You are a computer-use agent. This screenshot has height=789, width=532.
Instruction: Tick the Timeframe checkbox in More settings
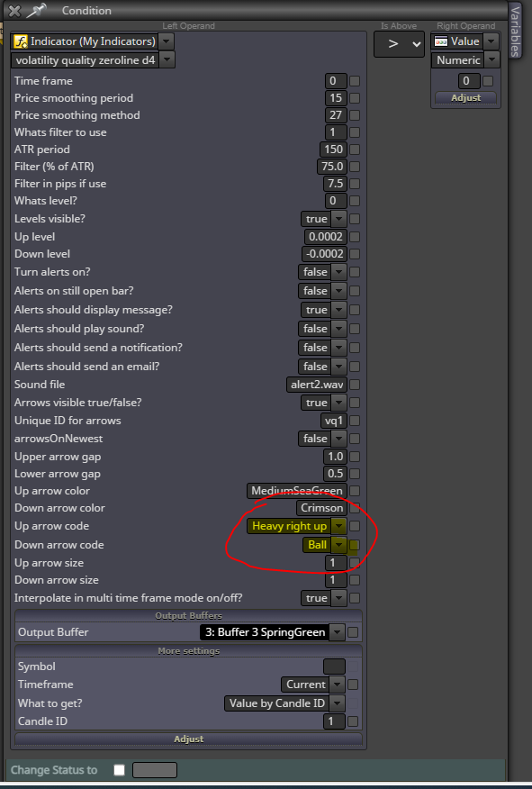click(353, 685)
